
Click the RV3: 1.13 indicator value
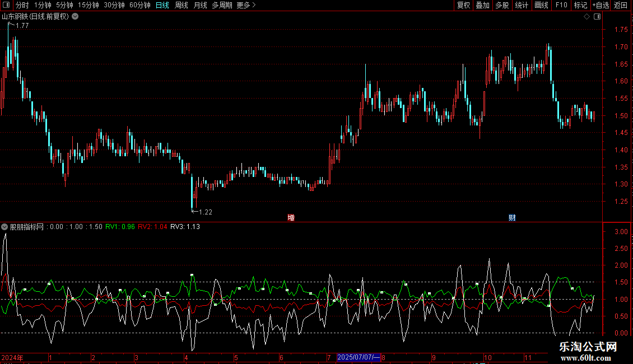[x=185, y=227]
